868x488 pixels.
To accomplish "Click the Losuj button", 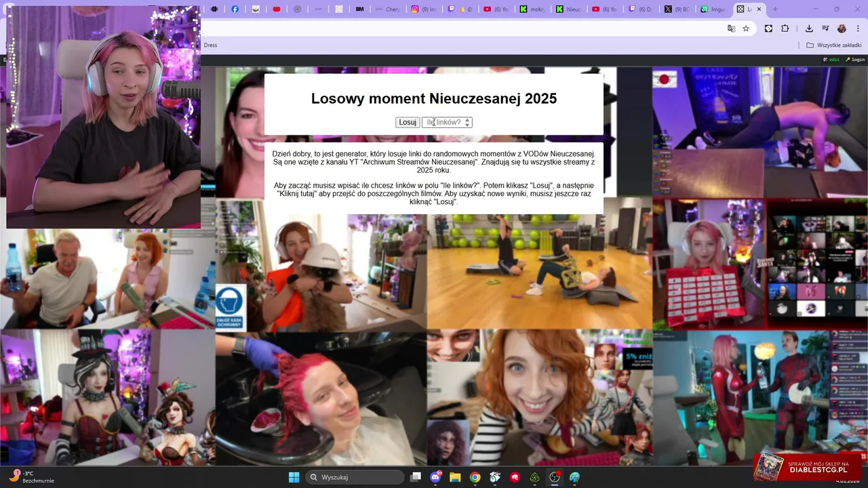I will click(x=408, y=123).
